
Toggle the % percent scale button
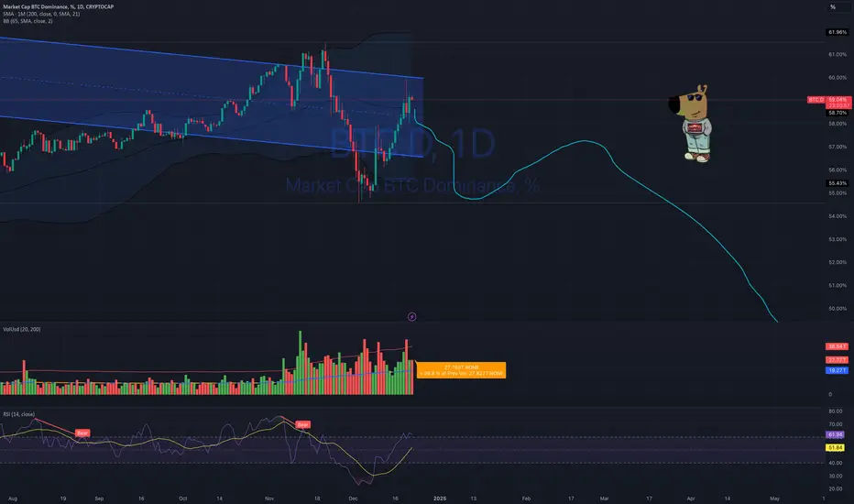pyautogui.click(x=832, y=7)
